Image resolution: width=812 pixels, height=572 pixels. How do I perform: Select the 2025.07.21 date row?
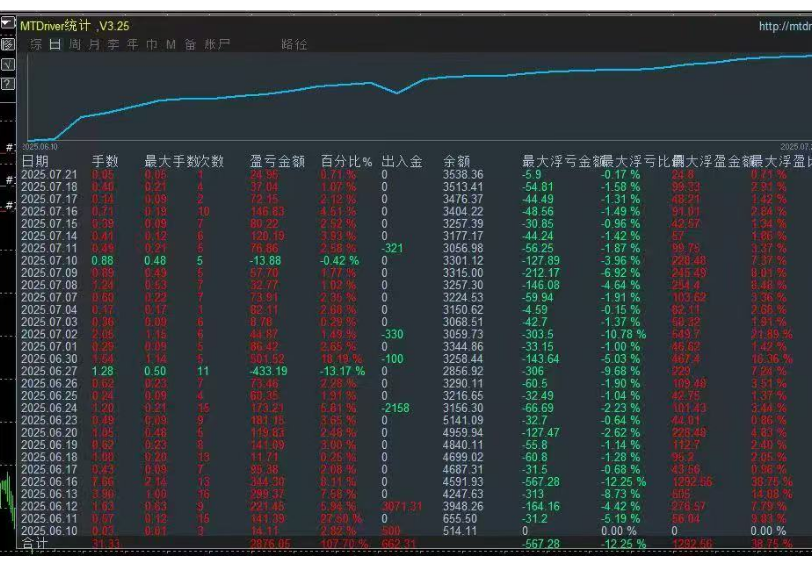point(49,174)
